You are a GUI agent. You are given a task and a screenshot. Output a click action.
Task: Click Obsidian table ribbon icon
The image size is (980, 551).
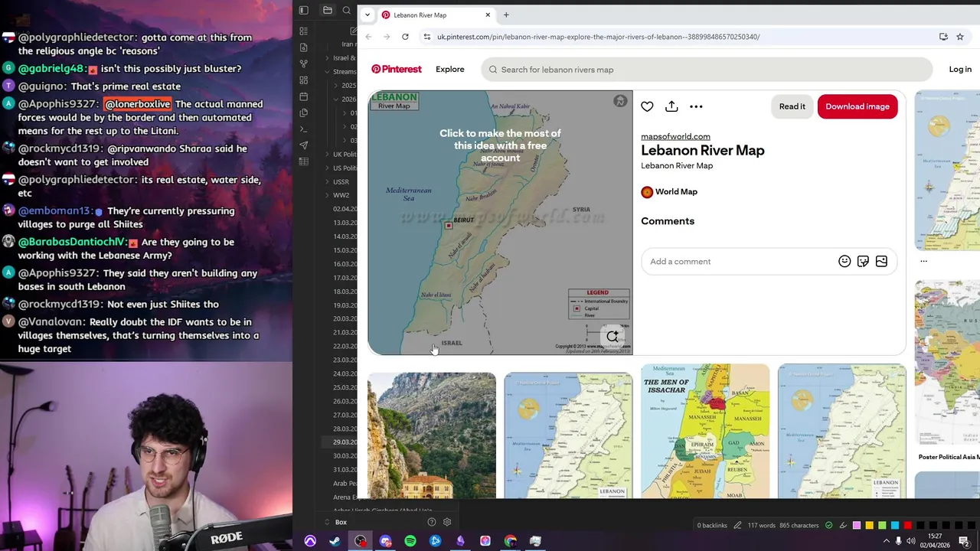click(304, 161)
